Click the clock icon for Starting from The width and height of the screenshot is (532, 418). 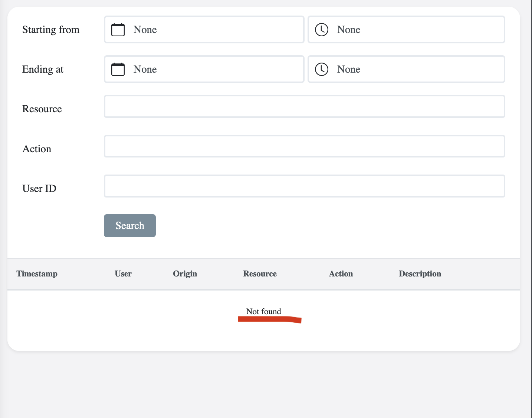321,30
